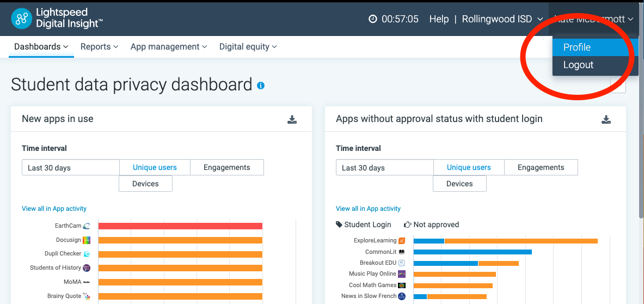Click the session timer clock icon

click(372, 19)
